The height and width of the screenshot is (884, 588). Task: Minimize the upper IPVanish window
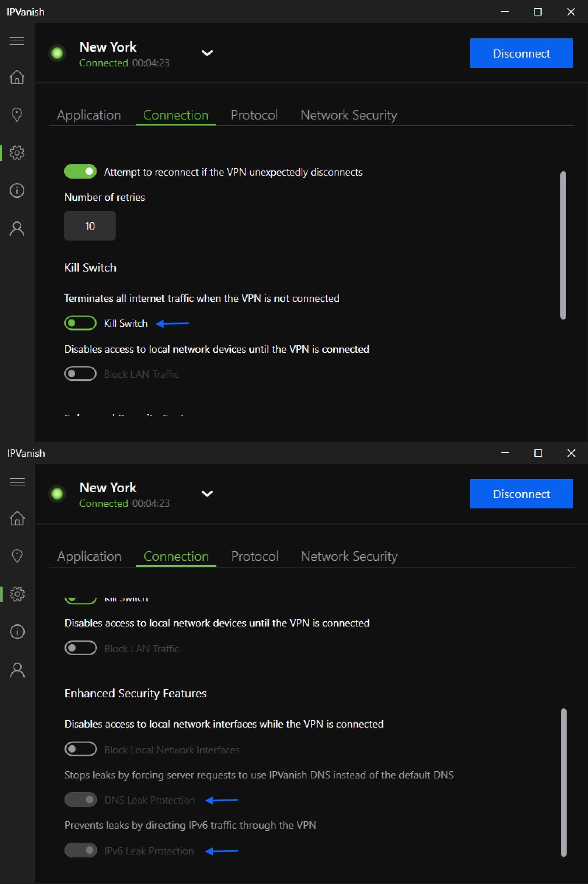click(504, 12)
